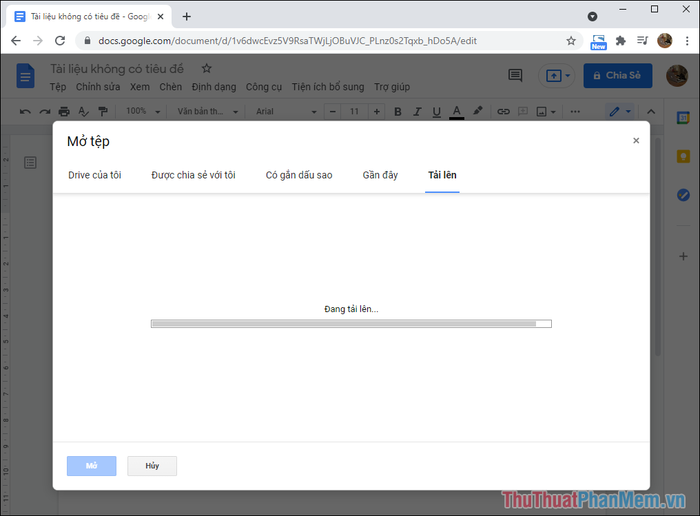Open the Tiện ích bổ sung menu
The height and width of the screenshot is (516, 700).
[328, 87]
